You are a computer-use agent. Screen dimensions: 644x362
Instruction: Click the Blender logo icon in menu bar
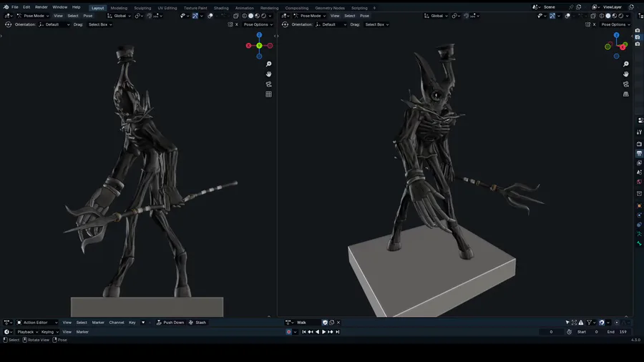[6, 7]
